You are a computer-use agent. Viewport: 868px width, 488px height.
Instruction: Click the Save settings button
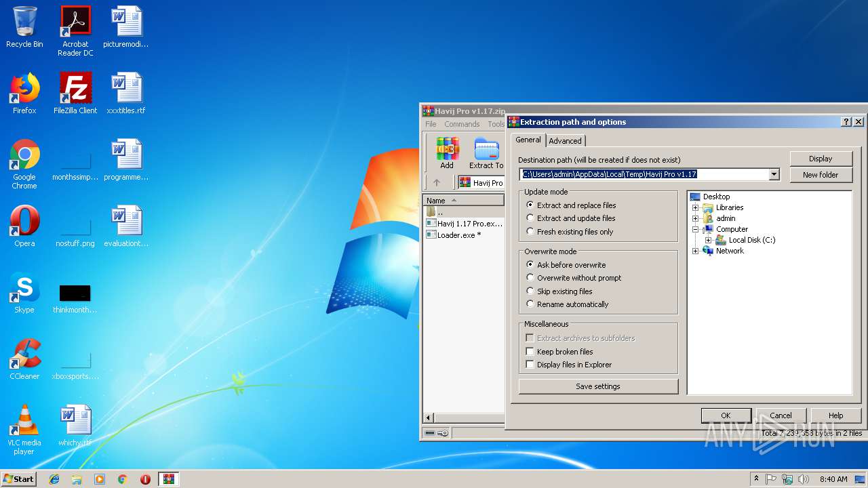click(x=598, y=386)
